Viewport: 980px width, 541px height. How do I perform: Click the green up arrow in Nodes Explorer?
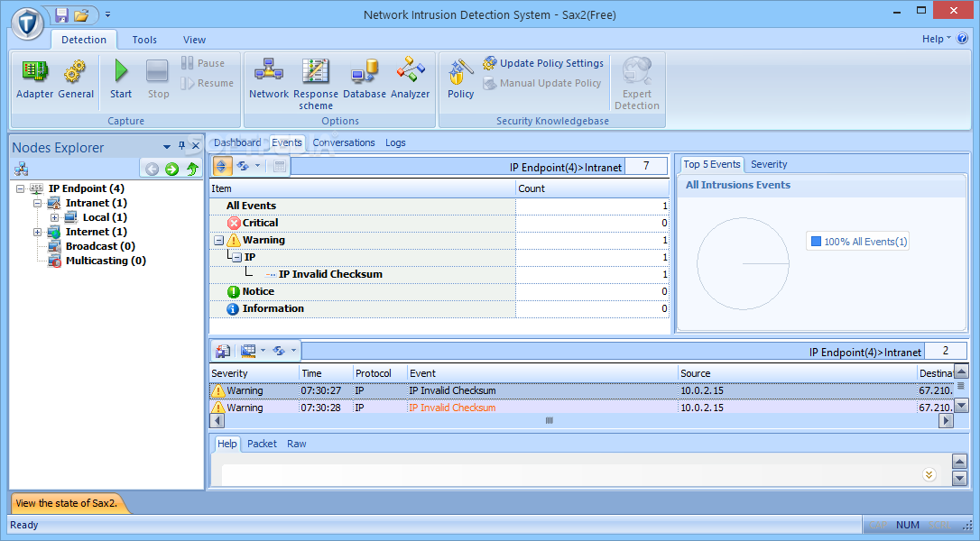192,169
